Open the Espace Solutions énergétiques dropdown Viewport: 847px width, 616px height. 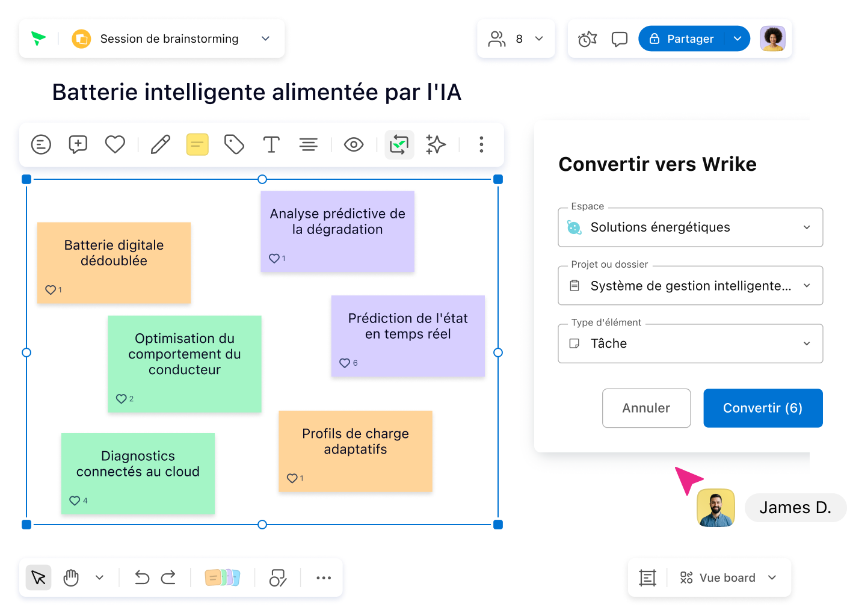coord(691,227)
